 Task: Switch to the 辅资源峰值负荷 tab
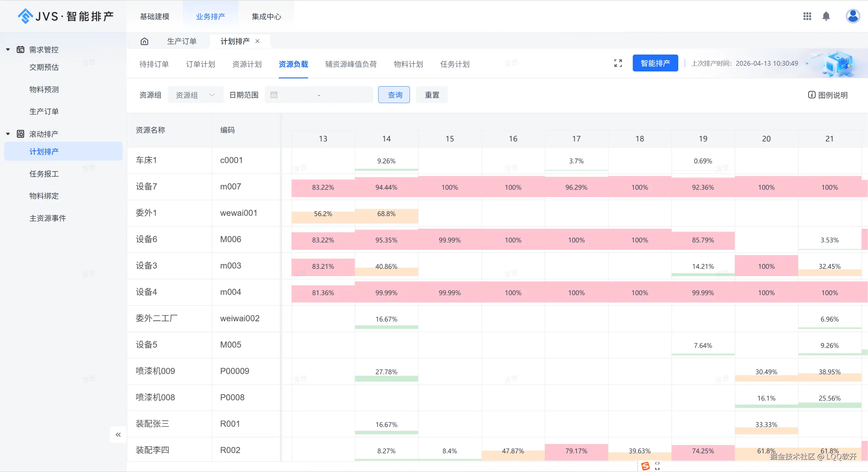(x=351, y=64)
